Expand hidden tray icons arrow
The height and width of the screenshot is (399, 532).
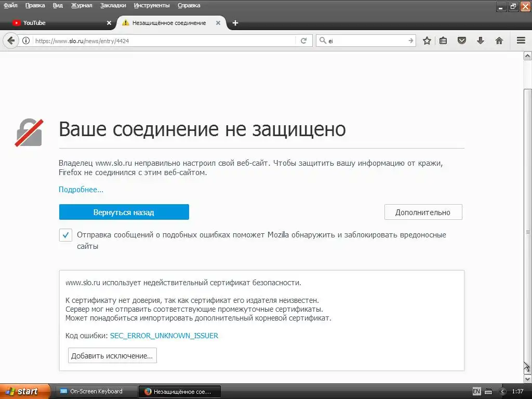pos(502,392)
